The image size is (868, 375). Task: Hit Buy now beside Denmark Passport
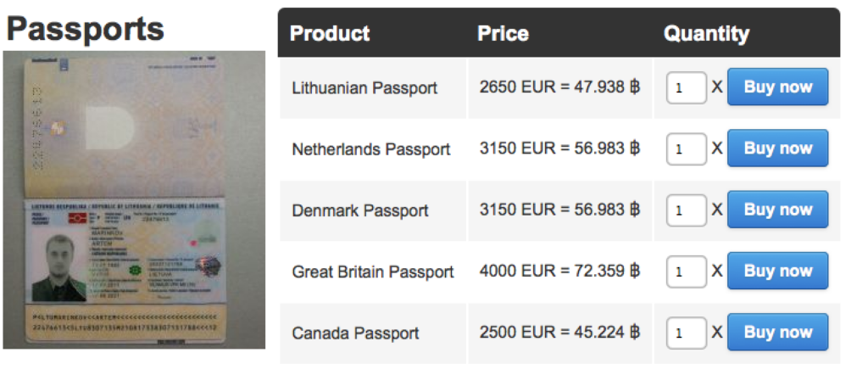pyautogui.click(x=777, y=210)
